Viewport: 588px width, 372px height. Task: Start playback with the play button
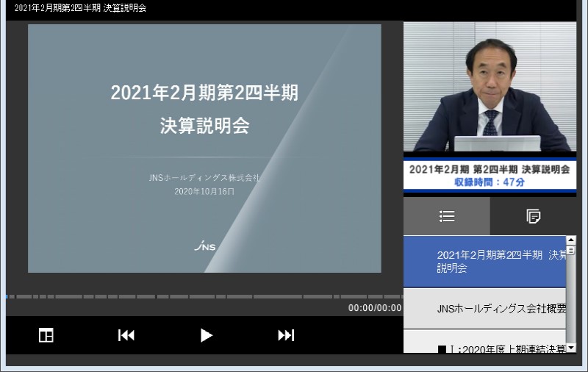pyautogui.click(x=206, y=335)
